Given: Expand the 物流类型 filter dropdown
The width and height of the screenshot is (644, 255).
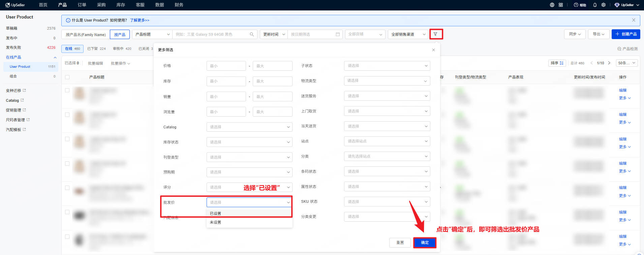Looking at the screenshot, I should (387, 81).
